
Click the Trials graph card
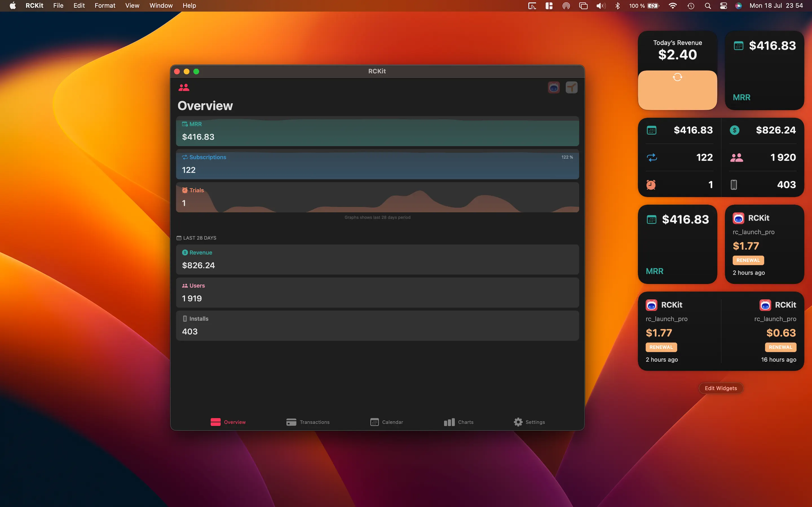[x=377, y=197]
